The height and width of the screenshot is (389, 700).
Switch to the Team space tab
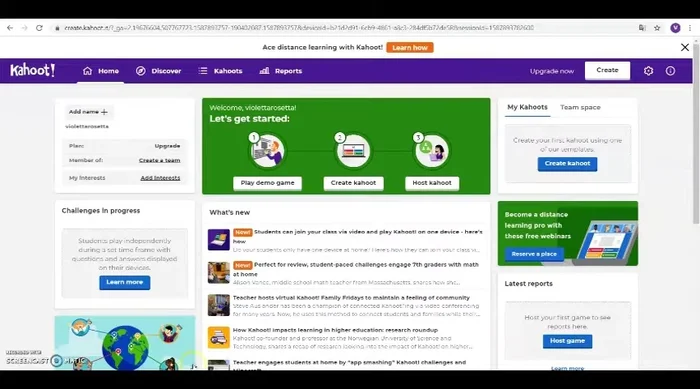pyautogui.click(x=580, y=107)
